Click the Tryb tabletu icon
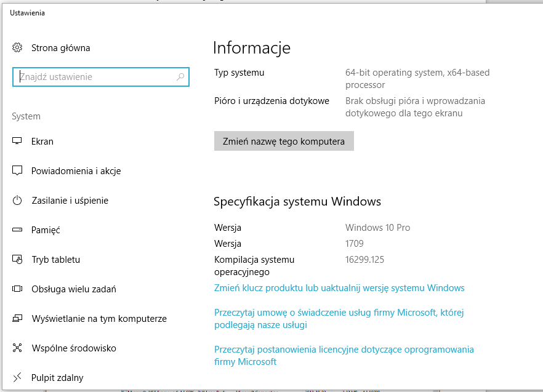 click(18, 260)
